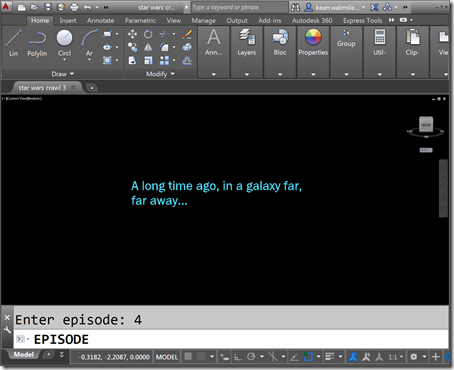
Task: Add new drawing tab with plus button
Action: pyautogui.click(x=92, y=88)
